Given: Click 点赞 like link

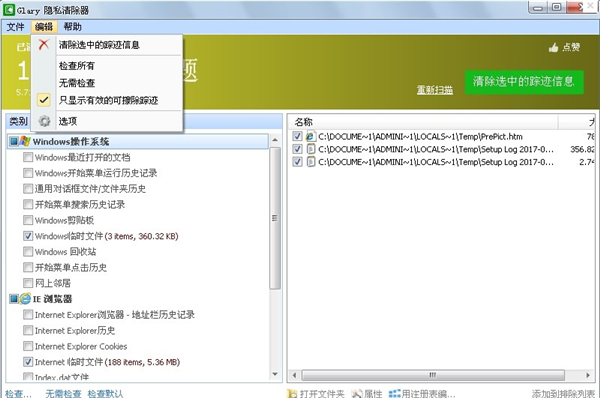Looking at the screenshot, I should point(571,47).
